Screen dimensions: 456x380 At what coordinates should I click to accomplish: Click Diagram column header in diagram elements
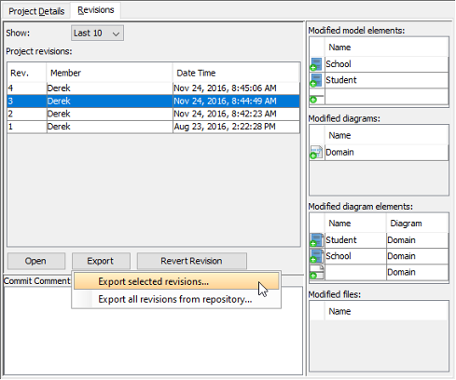(x=417, y=223)
